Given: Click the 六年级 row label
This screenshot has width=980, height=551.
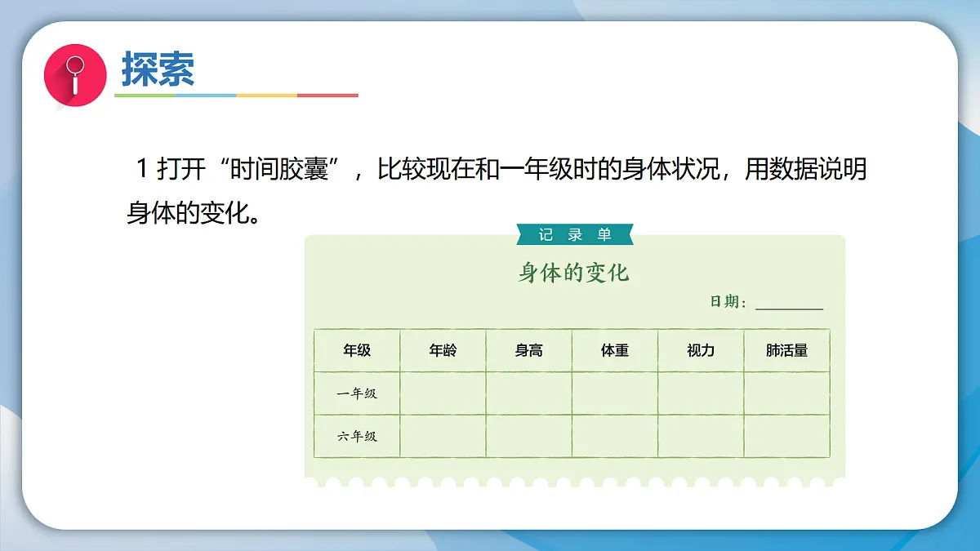Looking at the screenshot, I should click(357, 436).
